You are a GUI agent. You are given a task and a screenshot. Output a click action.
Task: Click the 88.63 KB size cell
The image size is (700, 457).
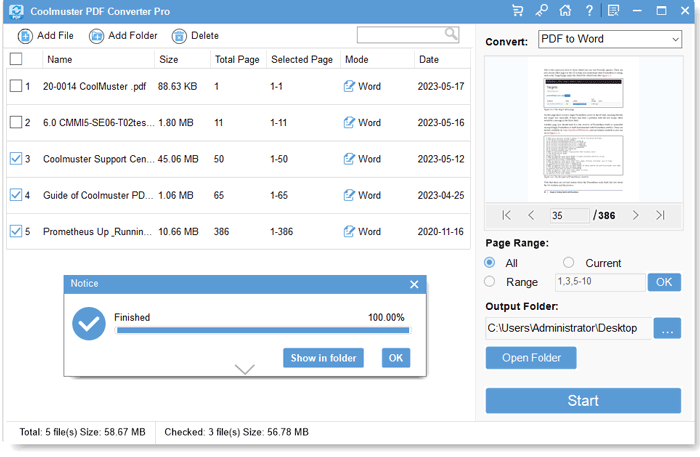click(177, 86)
